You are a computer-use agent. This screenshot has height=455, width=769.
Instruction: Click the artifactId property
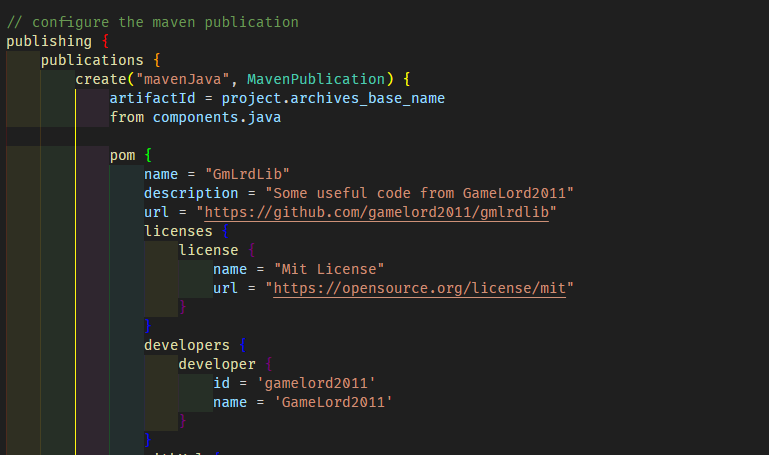[x=152, y=98]
